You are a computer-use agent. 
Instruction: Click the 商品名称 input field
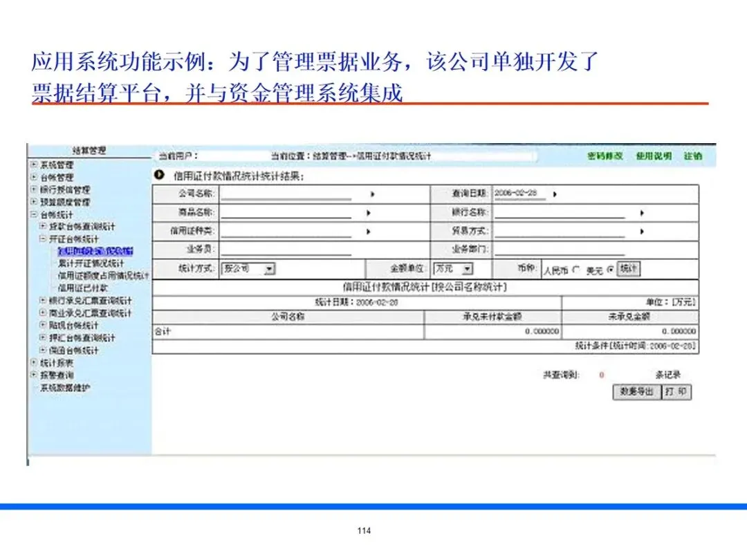tap(286, 212)
